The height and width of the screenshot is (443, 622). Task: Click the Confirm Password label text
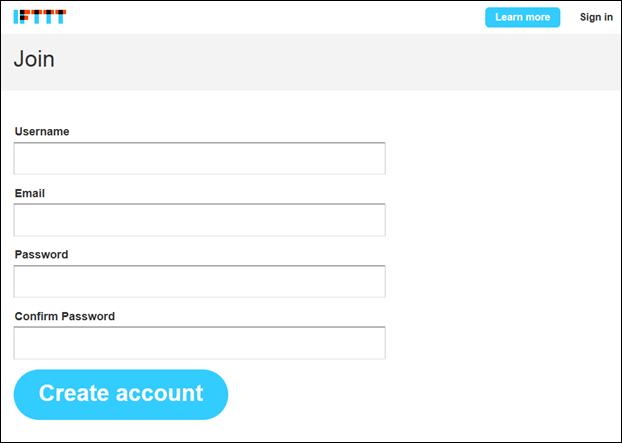(x=65, y=316)
